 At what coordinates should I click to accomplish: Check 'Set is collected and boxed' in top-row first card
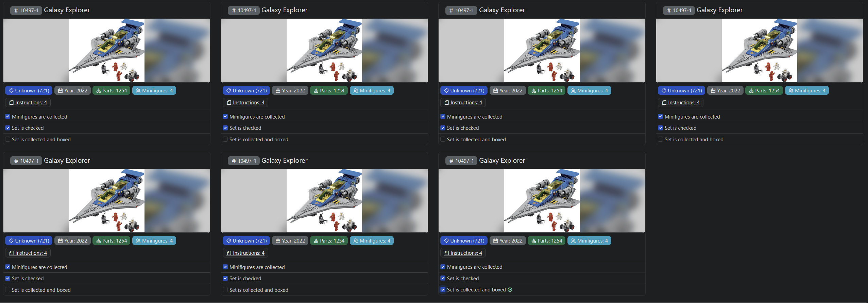7,139
